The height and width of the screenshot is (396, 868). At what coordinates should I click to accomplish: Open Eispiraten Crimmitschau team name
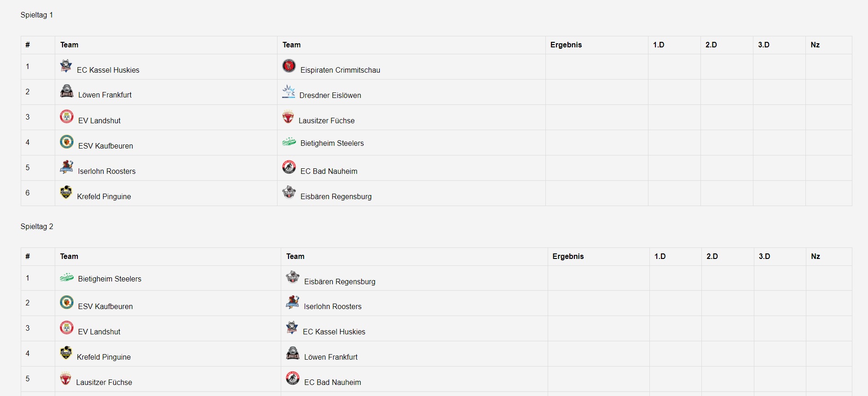[340, 70]
